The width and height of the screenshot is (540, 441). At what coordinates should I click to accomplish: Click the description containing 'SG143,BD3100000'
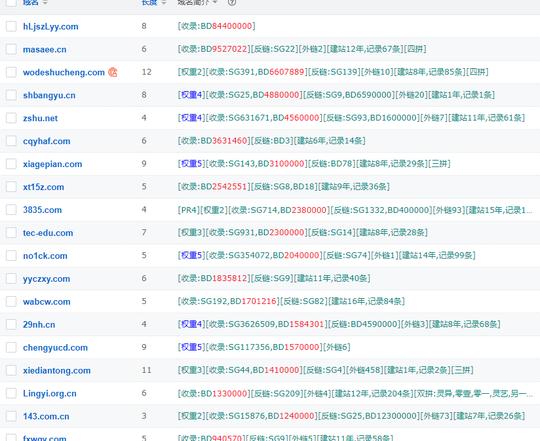(314, 164)
